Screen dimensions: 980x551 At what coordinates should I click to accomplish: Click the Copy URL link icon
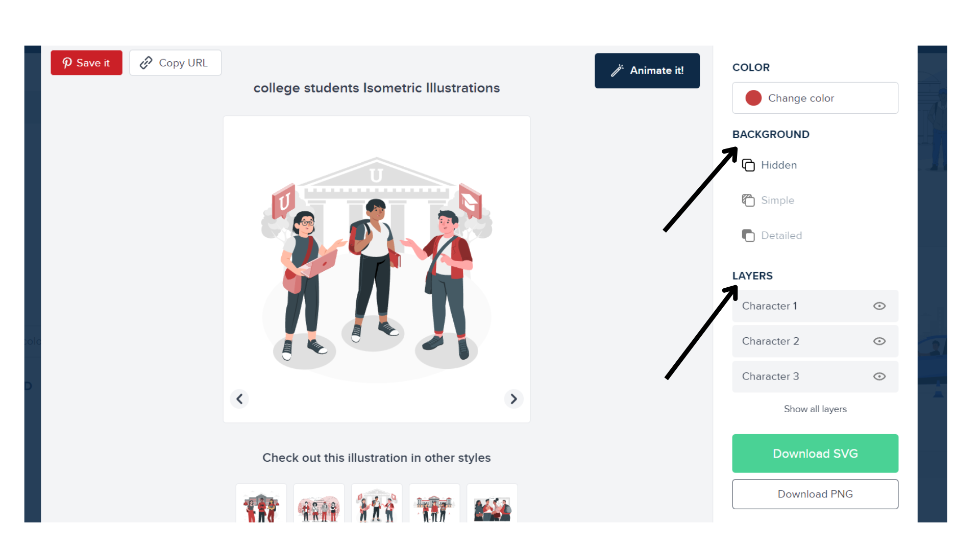(144, 62)
